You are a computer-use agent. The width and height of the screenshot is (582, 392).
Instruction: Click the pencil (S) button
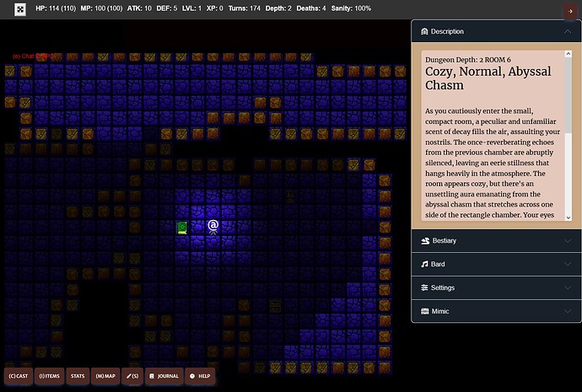click(132, 376)
